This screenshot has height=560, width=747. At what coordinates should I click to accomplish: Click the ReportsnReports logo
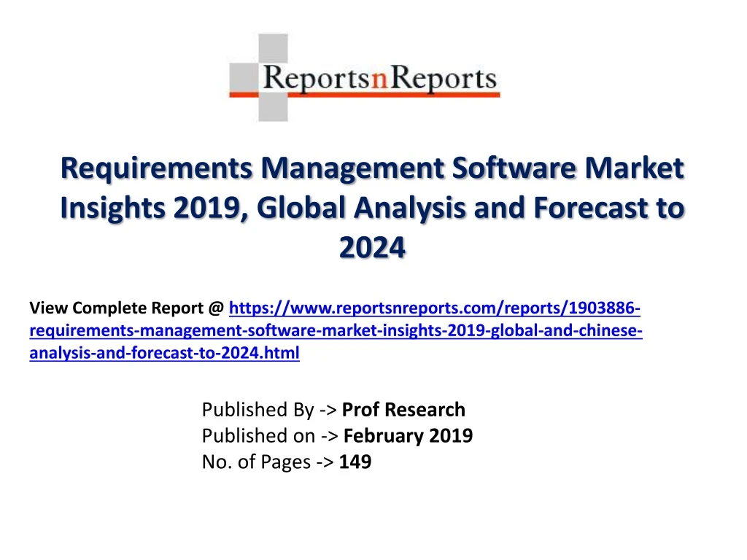point(365,77)
